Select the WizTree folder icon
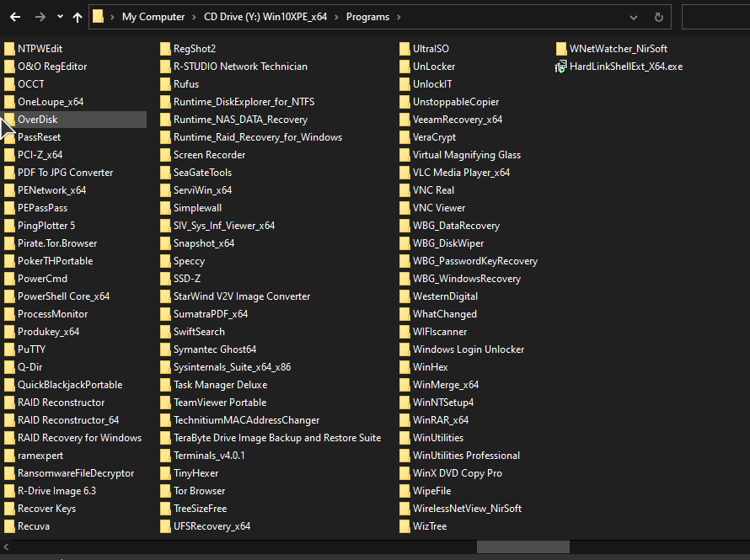The width and height of the screenshot is (750, 560). [404, 526]
